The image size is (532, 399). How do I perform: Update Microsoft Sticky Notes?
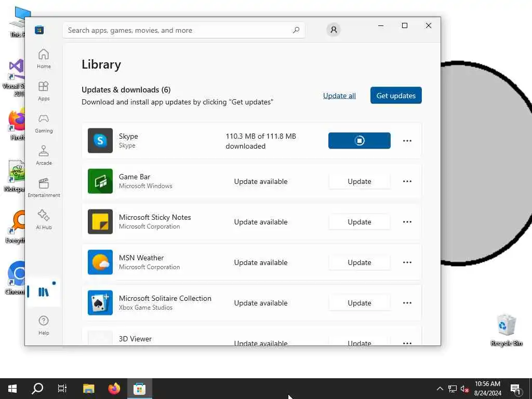[x=360, y=221]
